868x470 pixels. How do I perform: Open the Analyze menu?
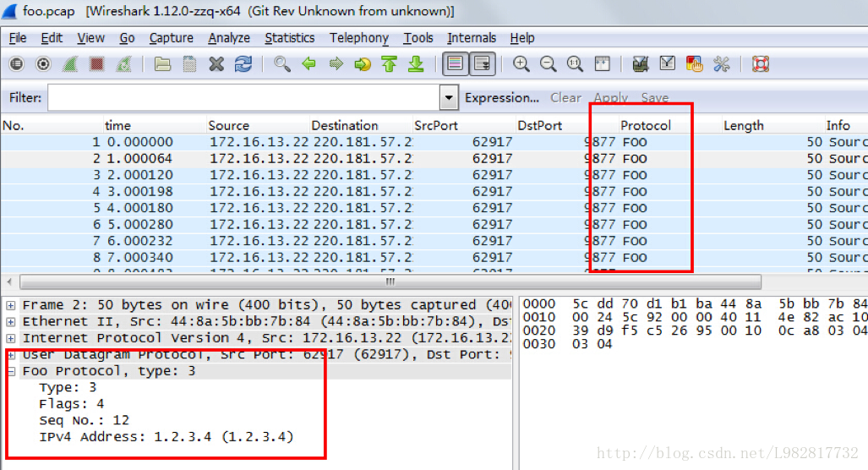pos(229,38)
